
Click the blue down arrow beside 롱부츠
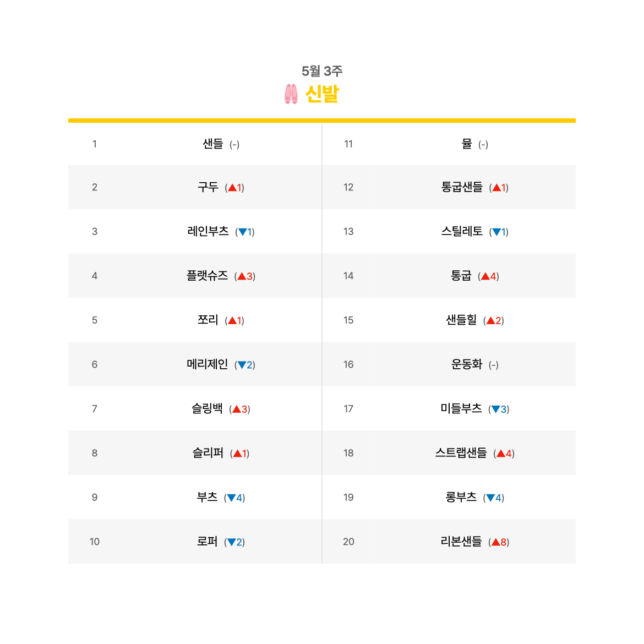click(490, 498)
